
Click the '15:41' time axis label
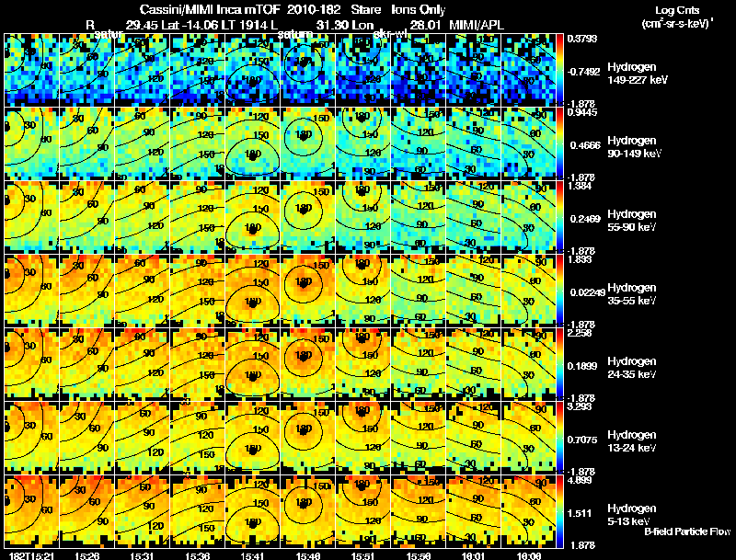252,555
